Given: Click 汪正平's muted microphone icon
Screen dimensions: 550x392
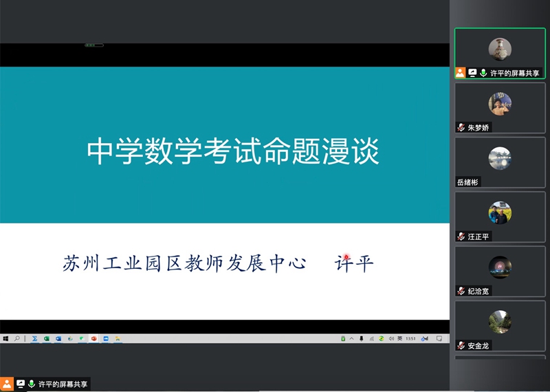Looking at the screenshot, I should 461,237.
